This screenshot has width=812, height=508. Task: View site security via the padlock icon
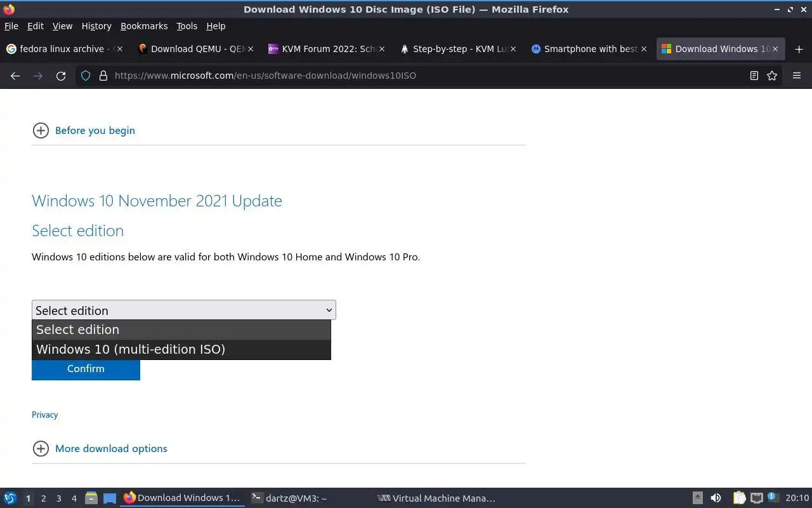[x=103, y=76]
